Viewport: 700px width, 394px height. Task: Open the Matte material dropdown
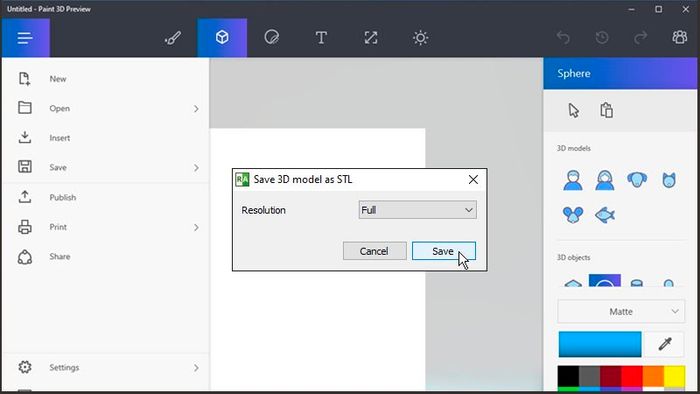(621, 311)
